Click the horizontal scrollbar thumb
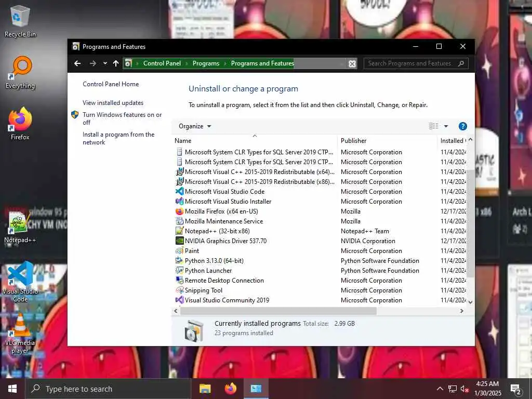The width and height of the screenshot is (532, 399). [x=278, y=311]
